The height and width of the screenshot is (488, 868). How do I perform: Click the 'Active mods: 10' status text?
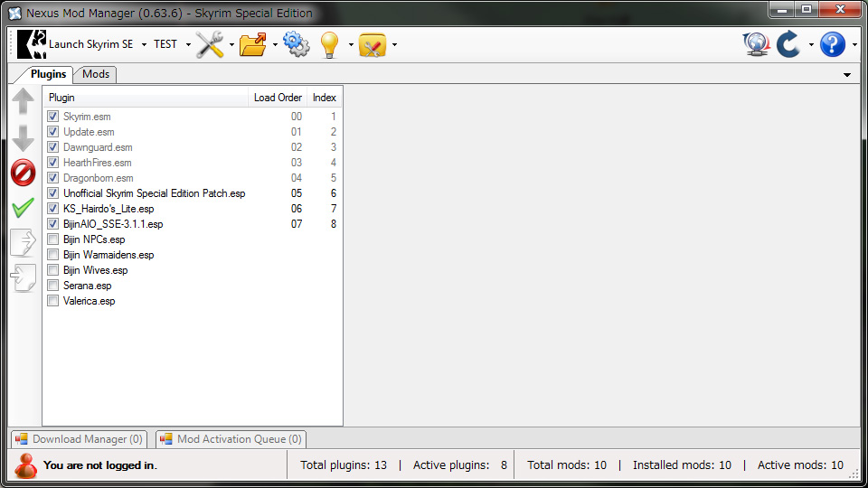click(x=800, y=465)
